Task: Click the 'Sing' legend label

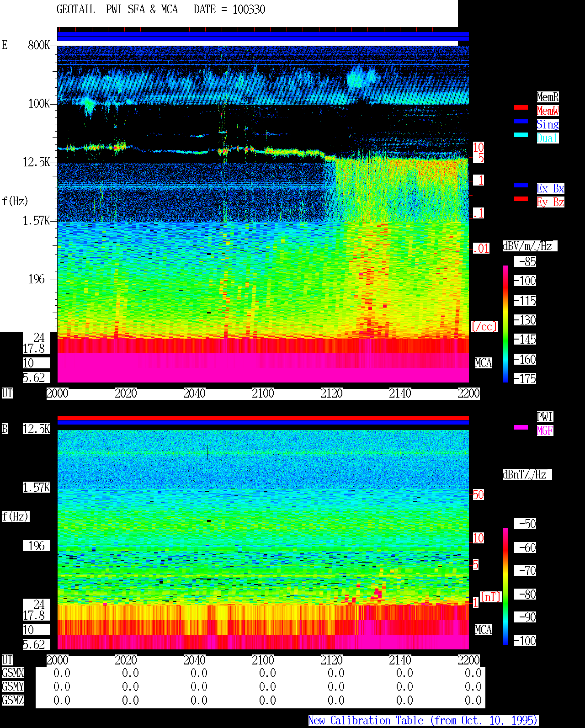Action: pos(548,124)
